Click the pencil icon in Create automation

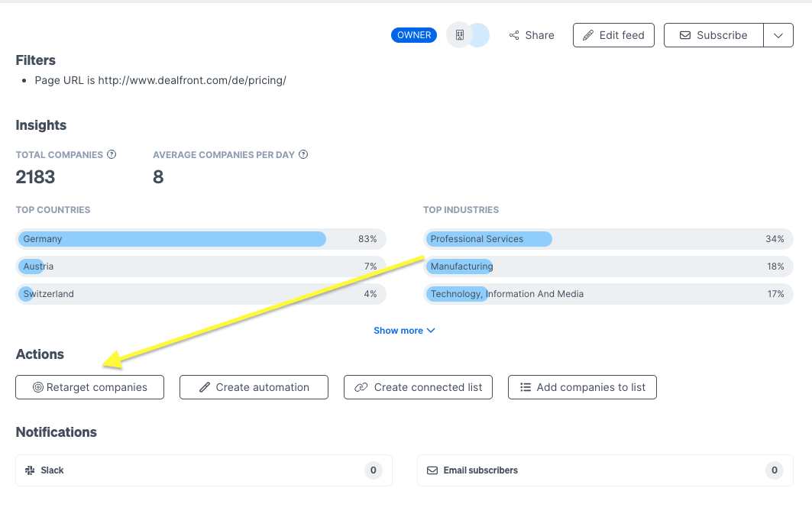(205, 387)
